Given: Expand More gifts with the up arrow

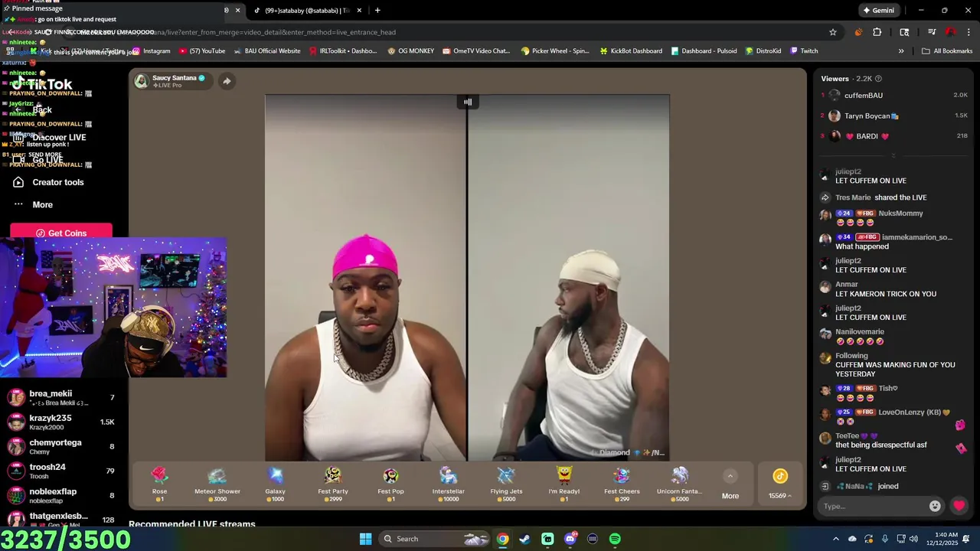Looking at the screenshot, I should 730,476.
